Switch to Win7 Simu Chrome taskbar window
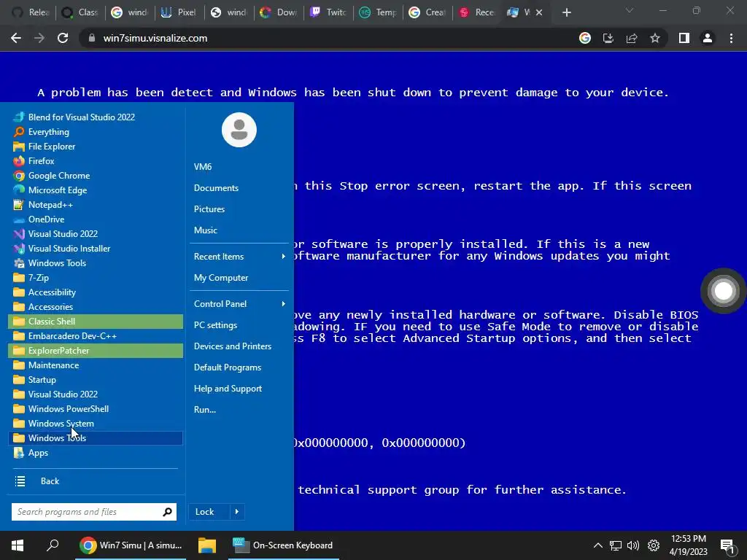The height and width of the screenshot is (560, 747). 131,545
